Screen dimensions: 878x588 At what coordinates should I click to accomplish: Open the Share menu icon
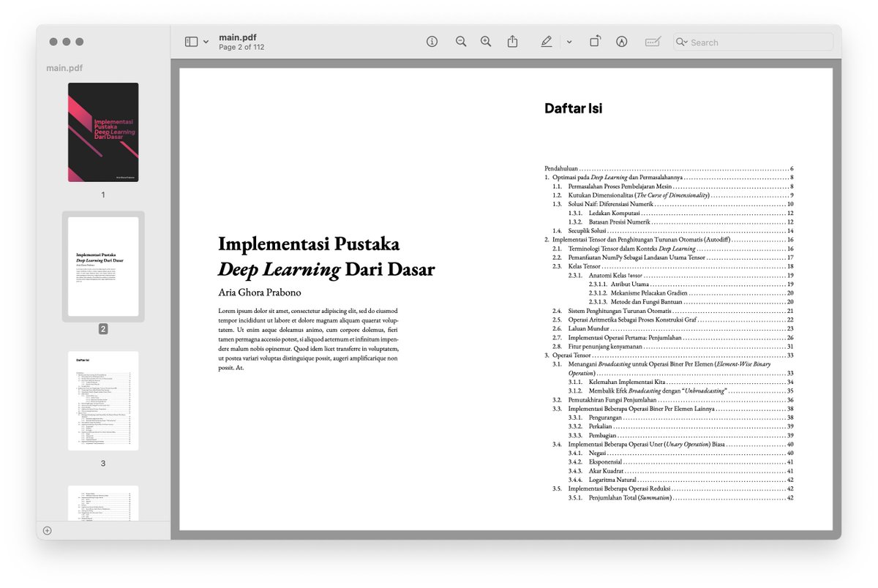pos(513,42)
